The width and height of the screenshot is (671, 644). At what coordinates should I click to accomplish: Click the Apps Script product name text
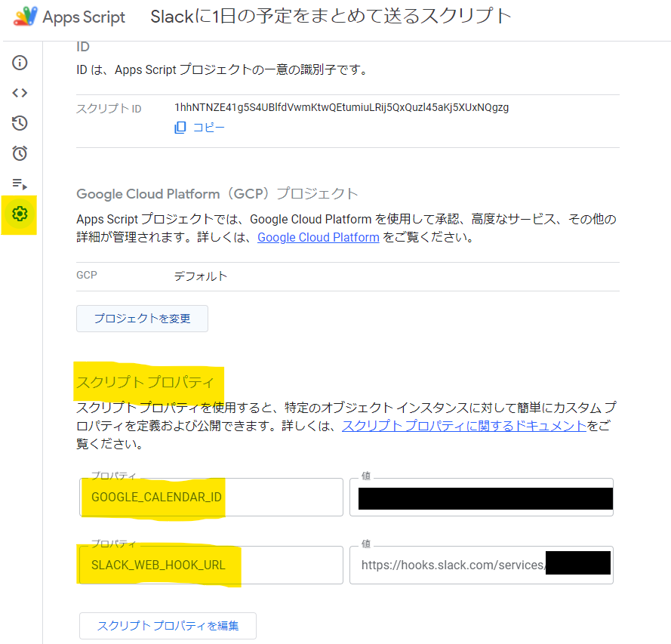point(84,17)
